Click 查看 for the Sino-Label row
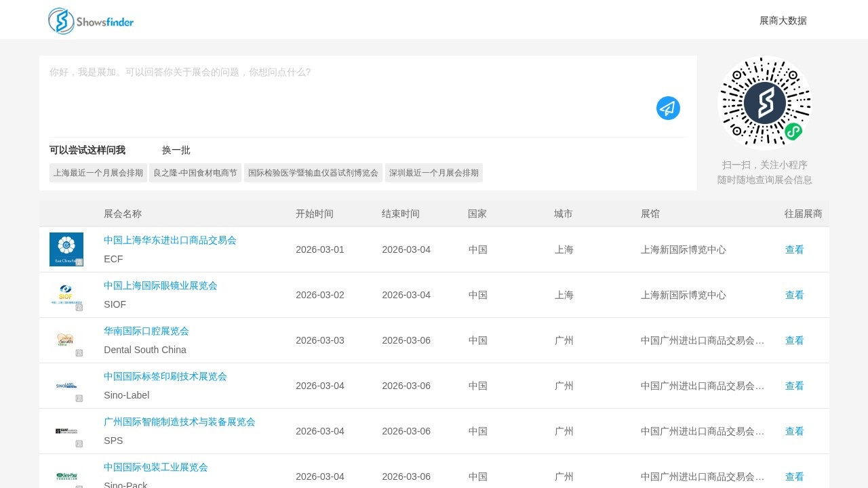 click(x=794, y=386)
